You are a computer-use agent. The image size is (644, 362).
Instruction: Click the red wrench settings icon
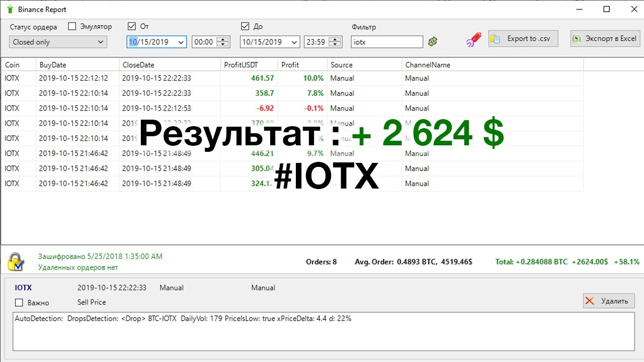pyautogui.click(x=473, y=40)
